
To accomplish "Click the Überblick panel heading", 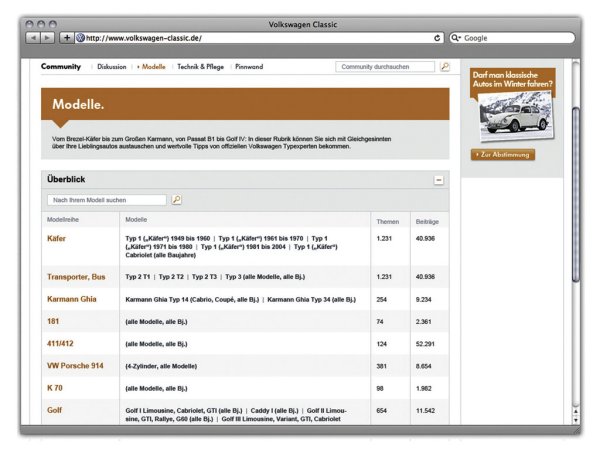I will pos(66,179).
